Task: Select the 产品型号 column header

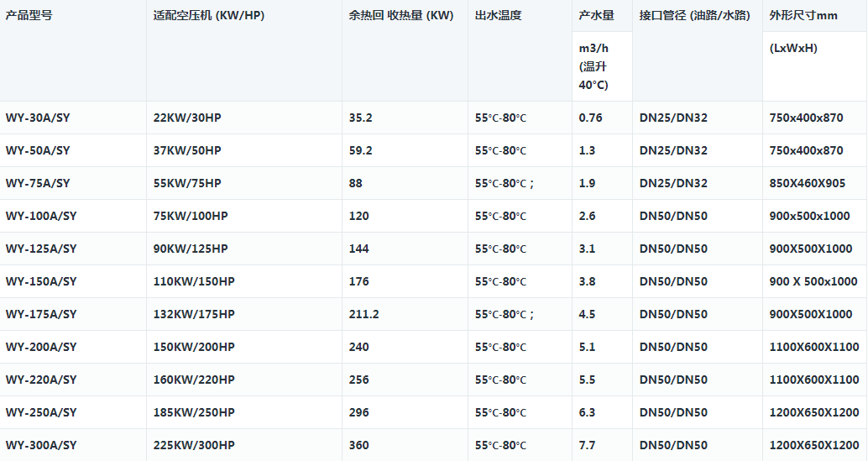Action: [29, 15]
